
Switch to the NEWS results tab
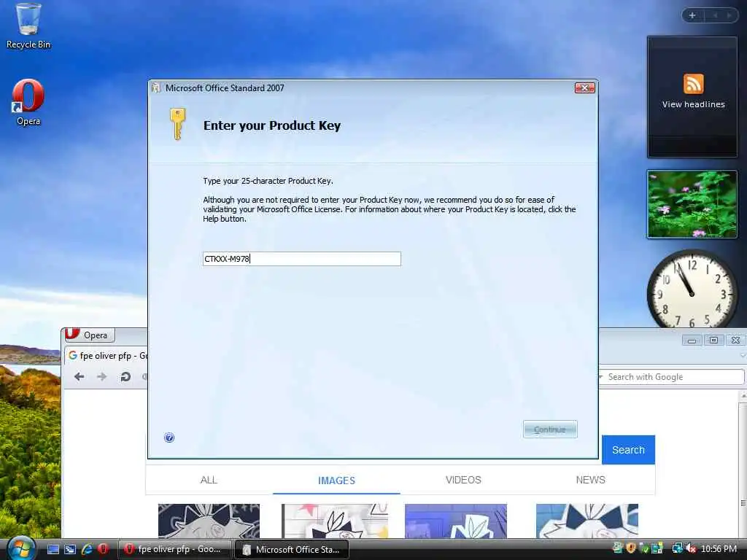tap(590, 480)
